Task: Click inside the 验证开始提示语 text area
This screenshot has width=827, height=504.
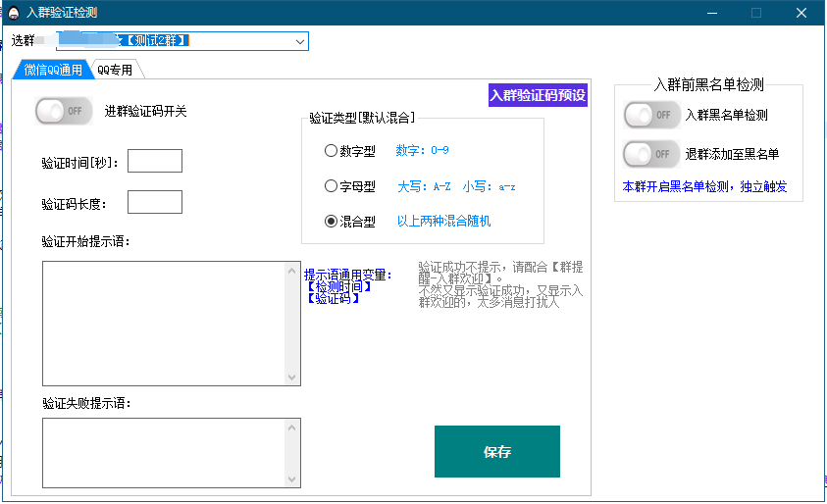Action: [x=164, y=324]
